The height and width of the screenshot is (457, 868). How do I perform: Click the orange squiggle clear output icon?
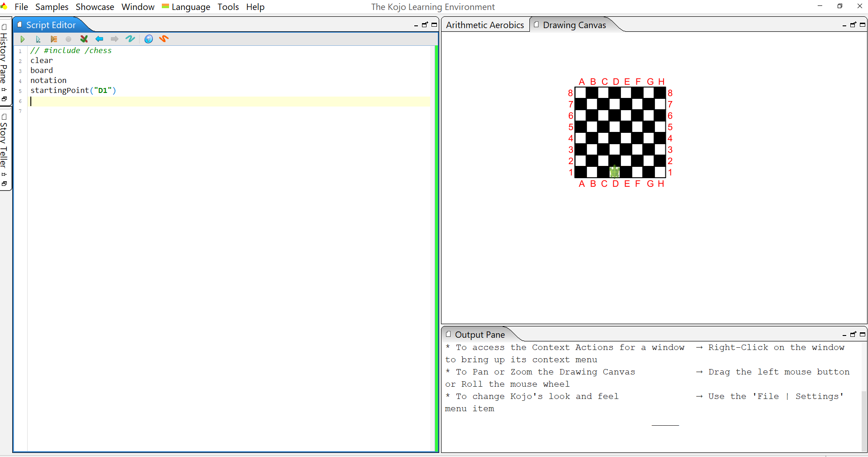tap(164, 39)
